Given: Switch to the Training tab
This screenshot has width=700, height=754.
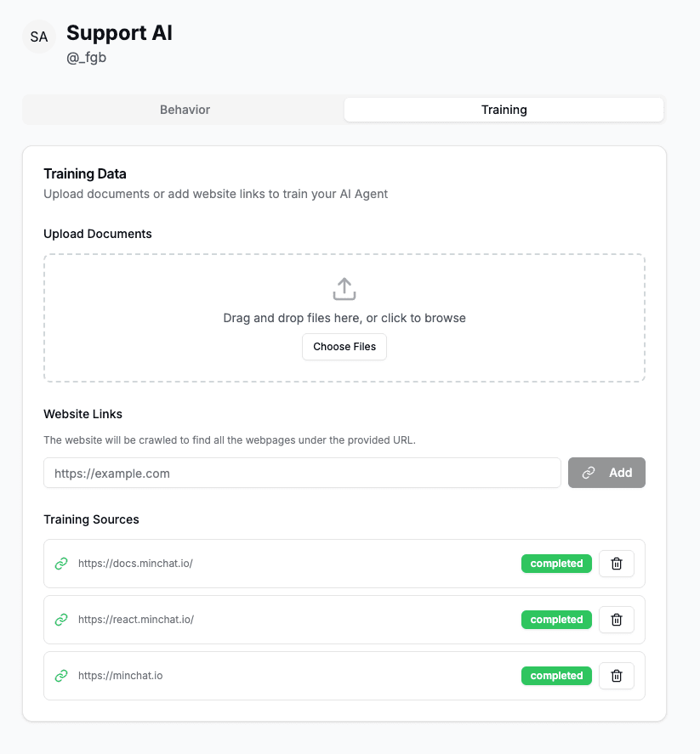Looking at the screenshot, I should 504,109.
